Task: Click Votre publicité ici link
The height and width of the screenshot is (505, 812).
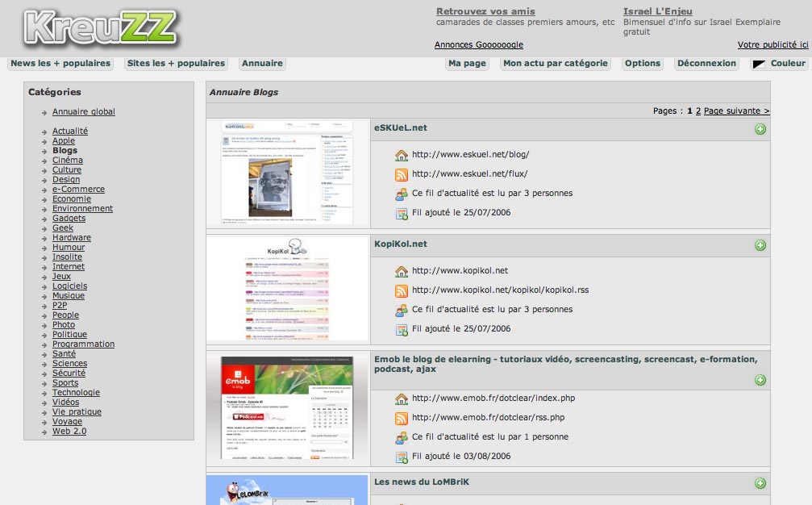Action: click(x=772, y=44)
